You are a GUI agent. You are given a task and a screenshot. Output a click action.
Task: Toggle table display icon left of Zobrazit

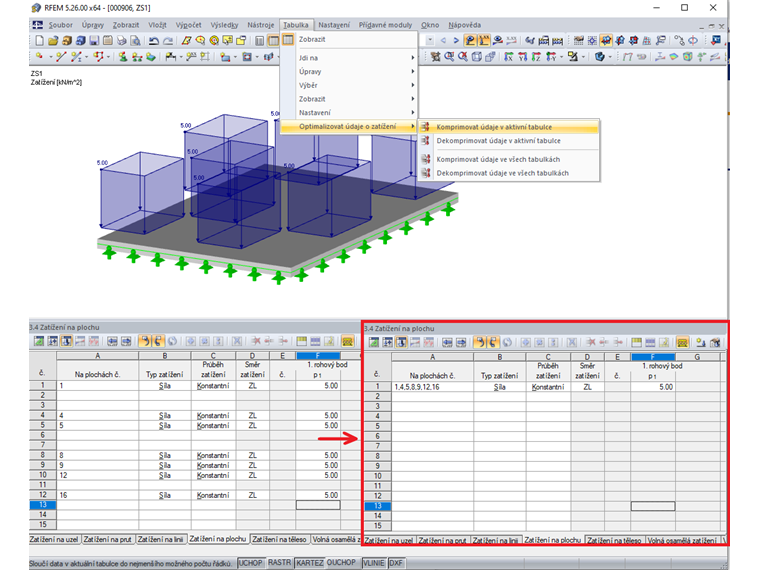(288, 40)
